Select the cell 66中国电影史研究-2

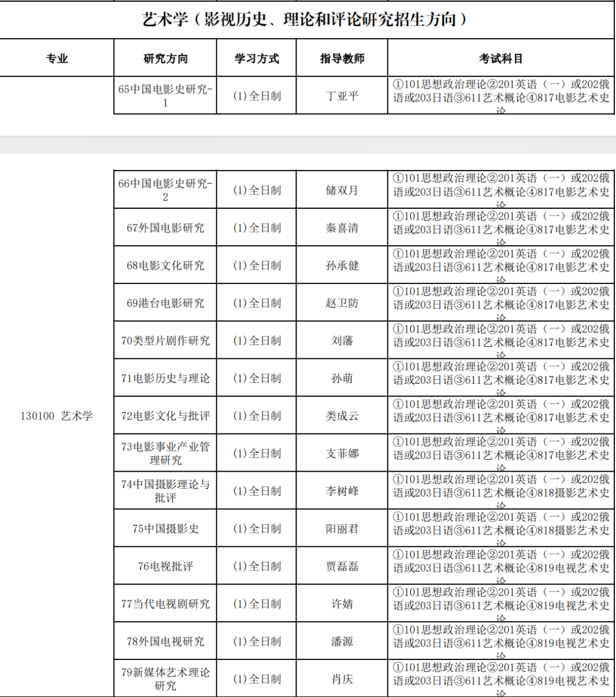165,190
